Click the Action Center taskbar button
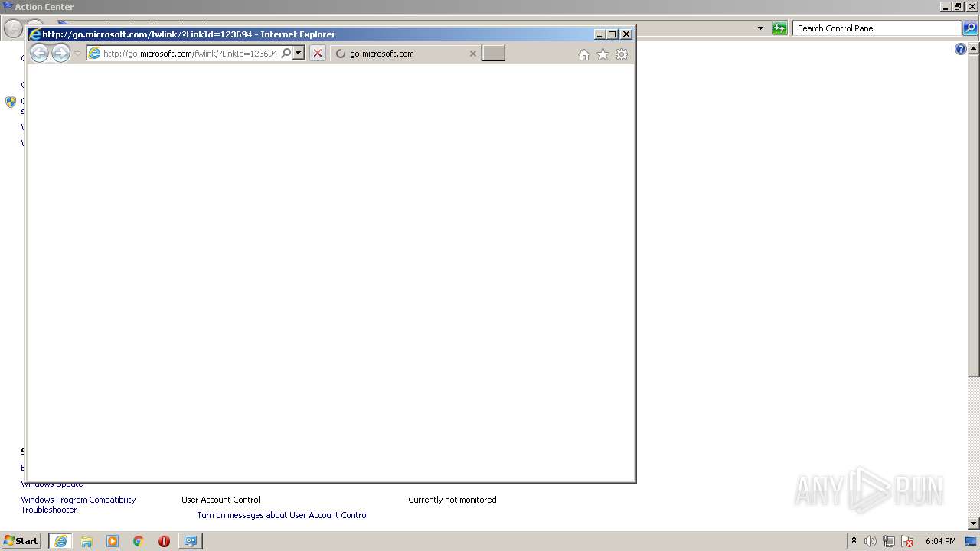The height and width of the screenshot is (551, 980). (x=191, y=541)
